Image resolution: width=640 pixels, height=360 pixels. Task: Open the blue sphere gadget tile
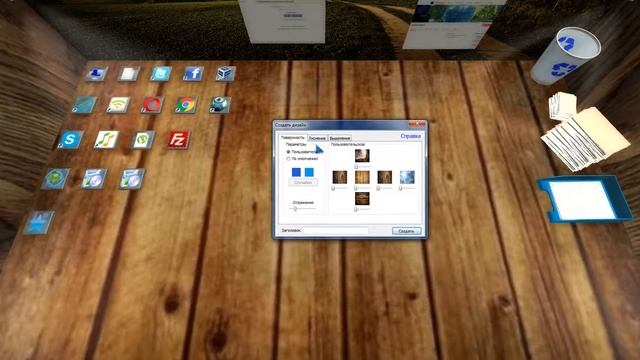220,104
